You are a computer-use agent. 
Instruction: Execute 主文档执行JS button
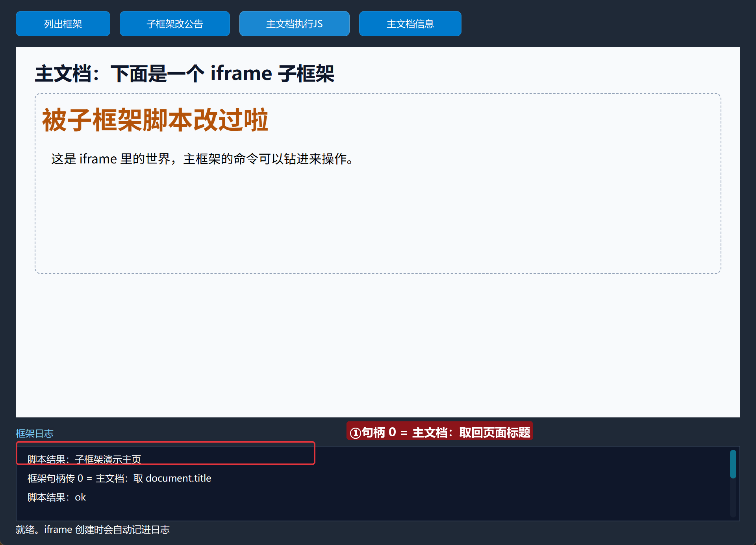click(x=295, y=24)
